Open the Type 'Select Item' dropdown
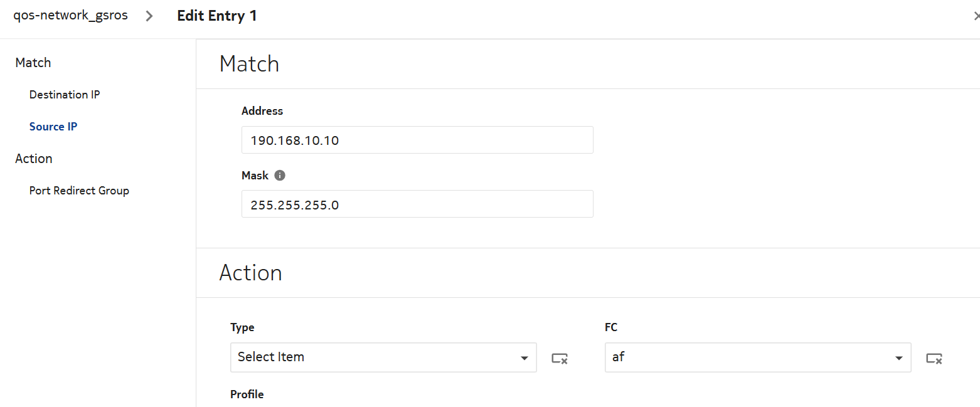This screenshot has width=980, height=407. tap(383, 357)
